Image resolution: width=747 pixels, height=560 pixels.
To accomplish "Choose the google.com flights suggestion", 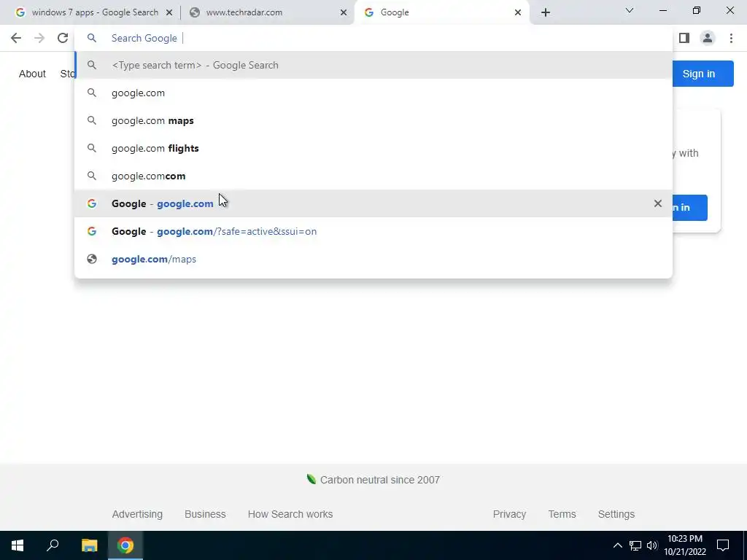I will [x=373, y=148].
